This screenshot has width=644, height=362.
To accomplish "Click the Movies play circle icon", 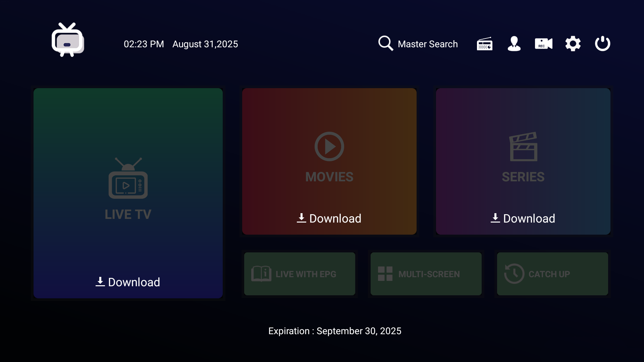I will click(329, 146).
